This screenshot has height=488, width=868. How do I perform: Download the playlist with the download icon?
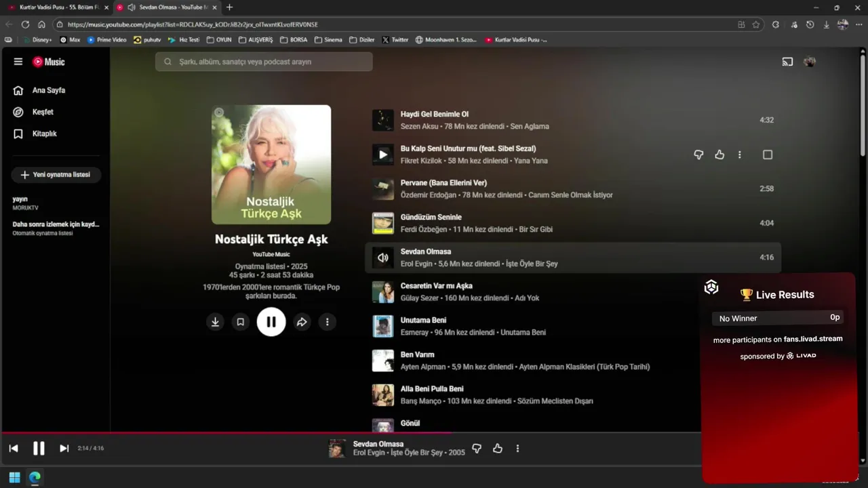215,322
